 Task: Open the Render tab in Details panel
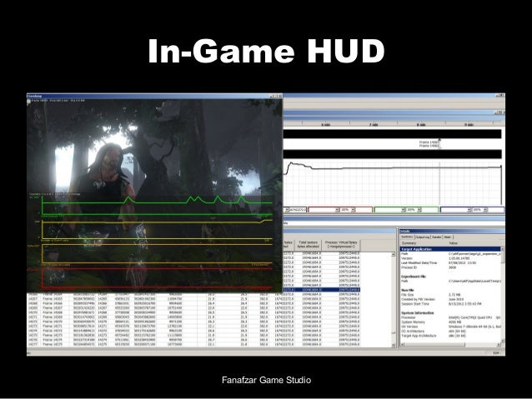pyautogui.click(x=436, y=237)
